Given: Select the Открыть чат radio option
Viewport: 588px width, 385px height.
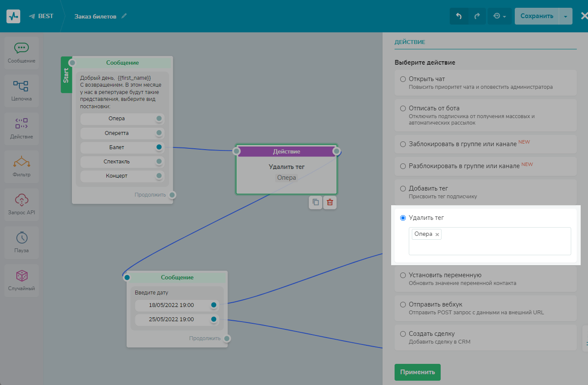Looking at the screenshot, I should (x=403, y=79).
